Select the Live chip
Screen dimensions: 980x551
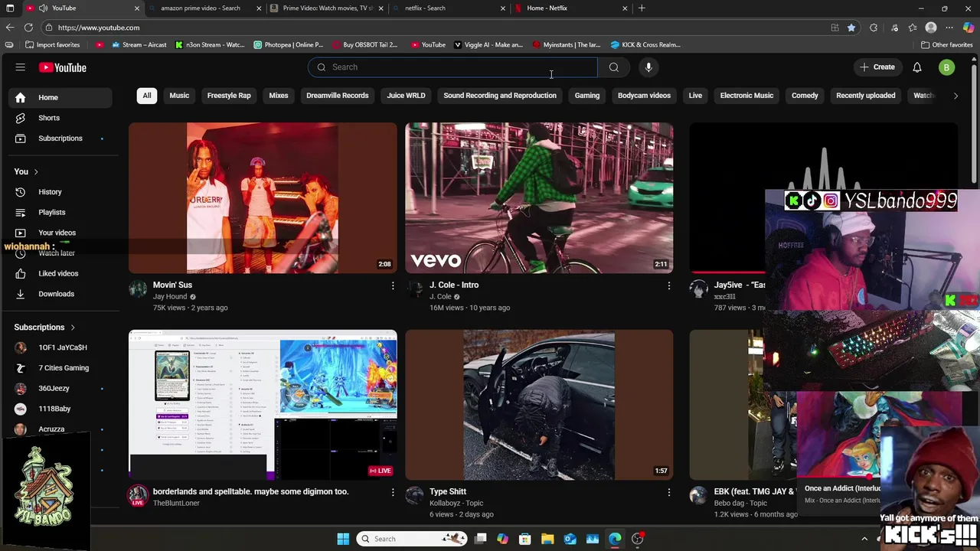[695, 96]
